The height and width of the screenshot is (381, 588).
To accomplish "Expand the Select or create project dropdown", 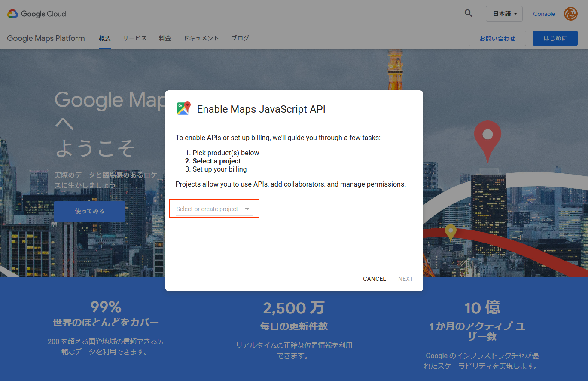I will coord(214,209).
